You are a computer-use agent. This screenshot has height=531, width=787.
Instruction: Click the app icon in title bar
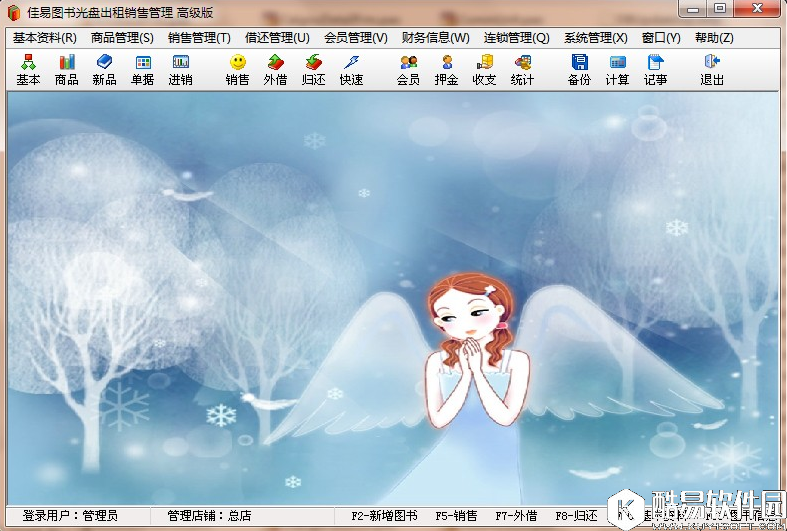pyautogui.click(x=14, y=13)
